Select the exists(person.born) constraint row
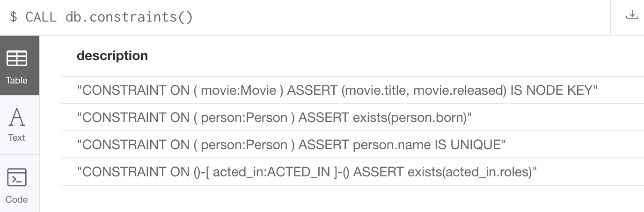Image resolution: width=644 pixels, height=212 pixels. click(x=352, y=117)
